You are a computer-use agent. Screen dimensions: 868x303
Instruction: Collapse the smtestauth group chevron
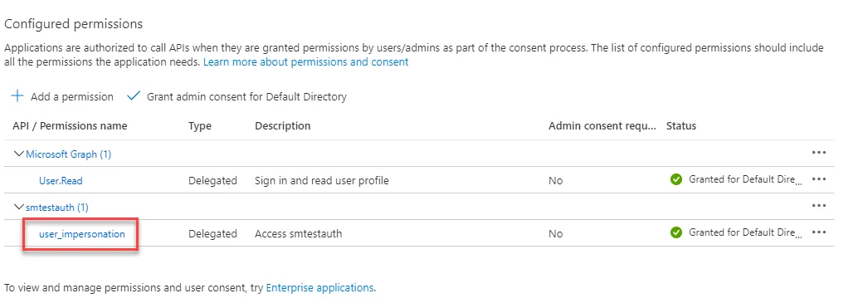click(x=19, y=208)
